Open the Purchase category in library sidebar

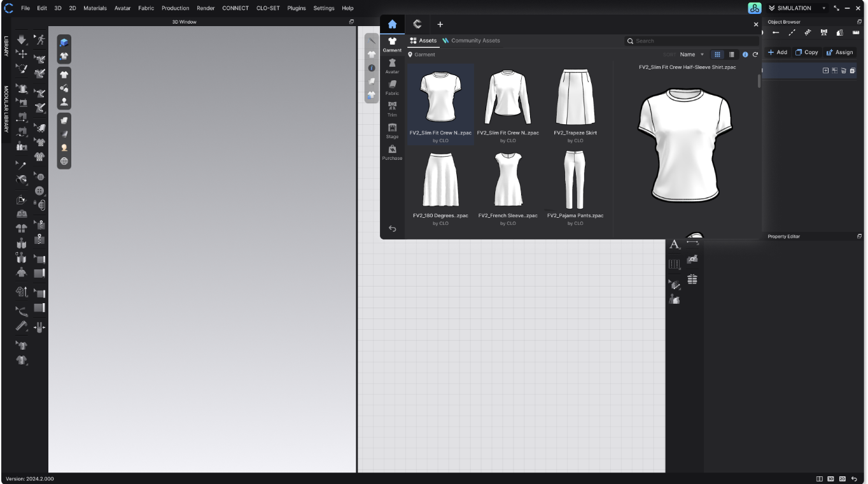click(392, 152)
